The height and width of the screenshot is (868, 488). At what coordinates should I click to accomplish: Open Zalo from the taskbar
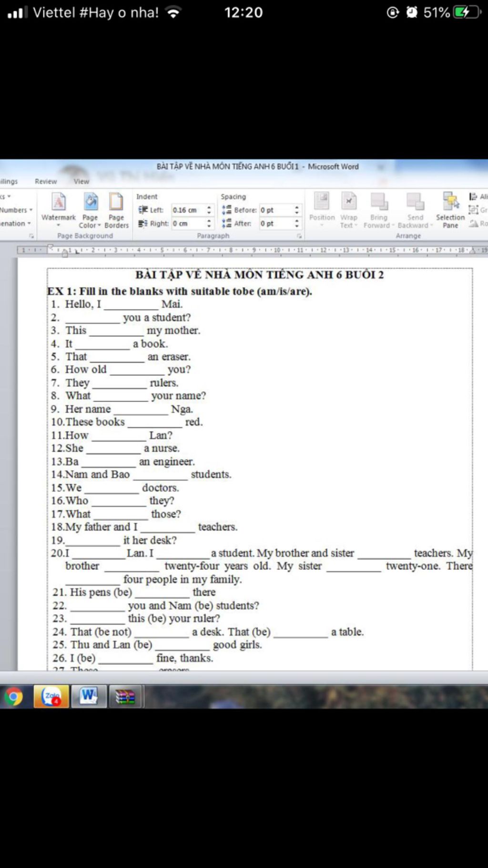[51, 697]
